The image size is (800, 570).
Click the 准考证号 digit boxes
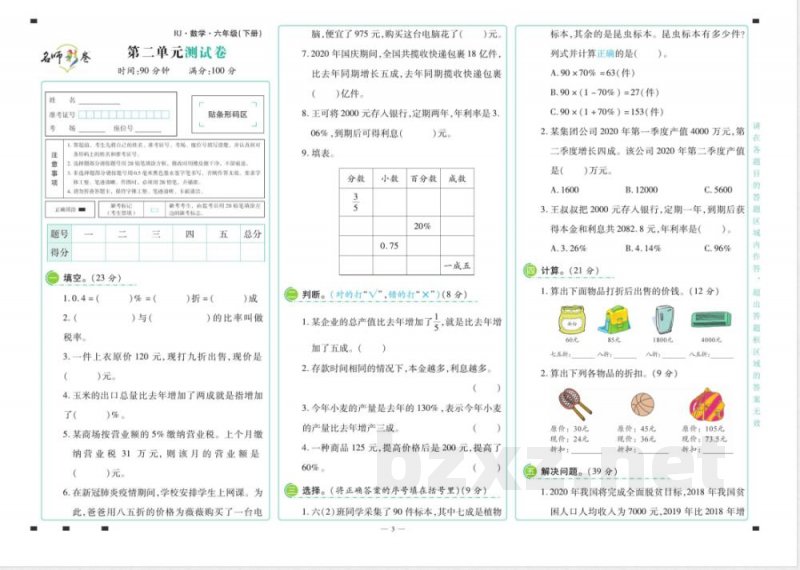point(124,115)
